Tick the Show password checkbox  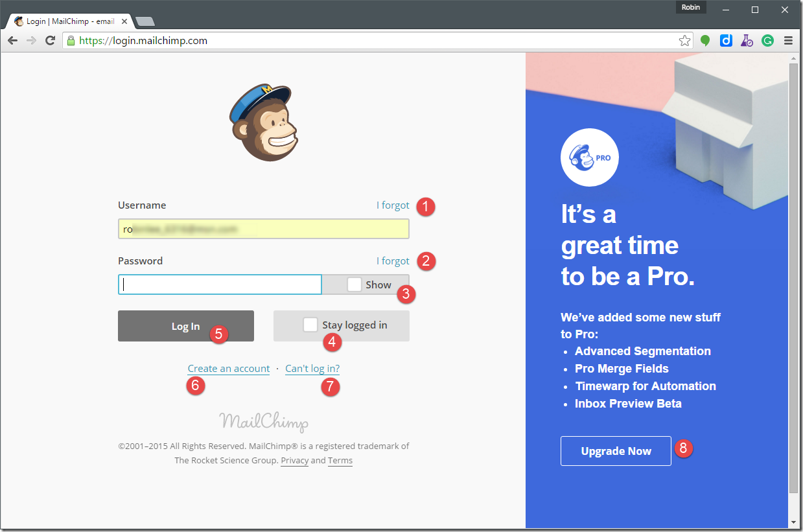[355, 284]
